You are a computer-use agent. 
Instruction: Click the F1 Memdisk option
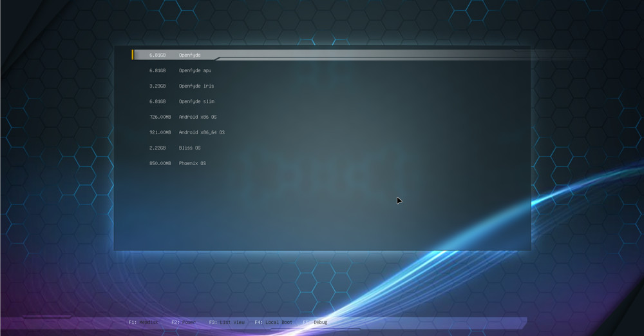pyautogui.click(x=144, y=322)
